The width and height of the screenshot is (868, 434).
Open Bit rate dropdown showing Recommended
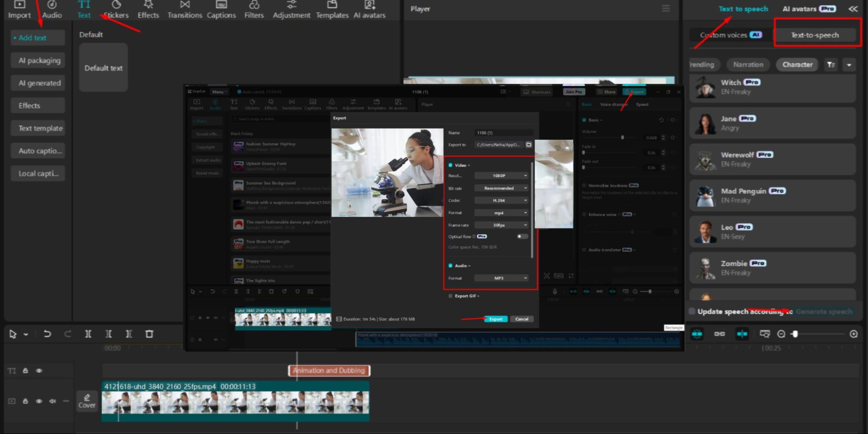pyautogui.click(x=501, y=188)
